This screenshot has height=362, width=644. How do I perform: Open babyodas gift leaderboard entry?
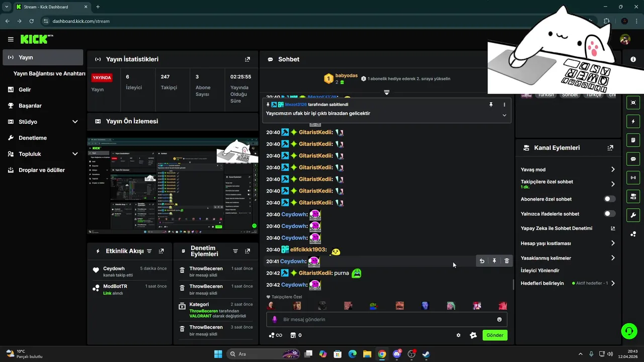[341, 78]
